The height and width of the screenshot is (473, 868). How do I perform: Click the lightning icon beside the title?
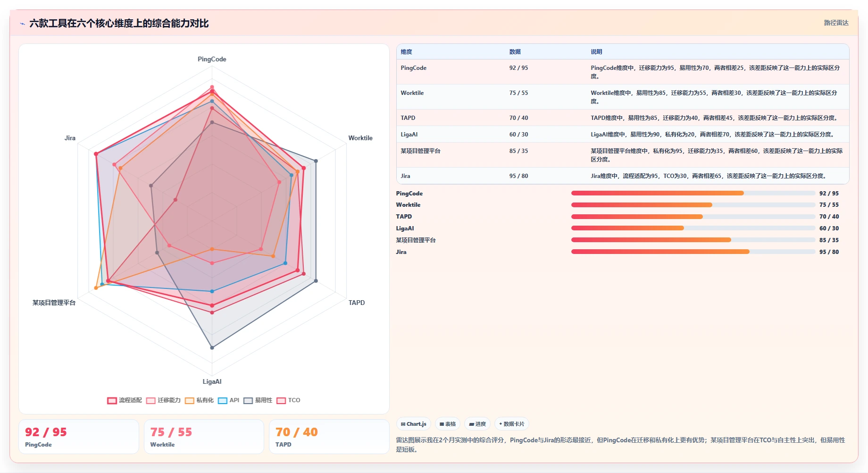[22, 24]
